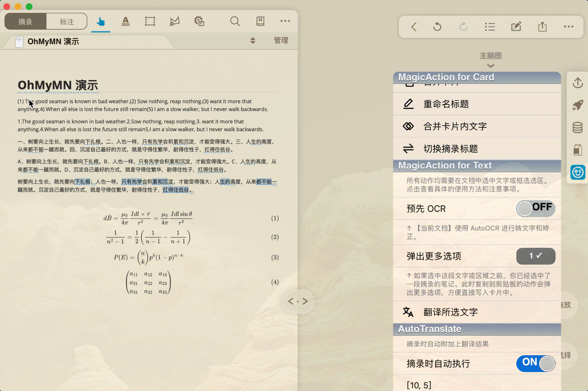
Task: Choose 切换摘录标题 action
Action: coord(477,149)
